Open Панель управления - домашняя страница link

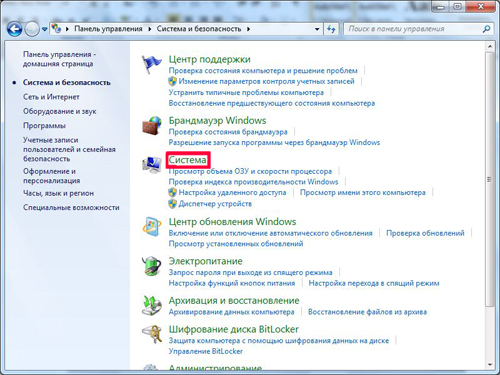[59, 59]
